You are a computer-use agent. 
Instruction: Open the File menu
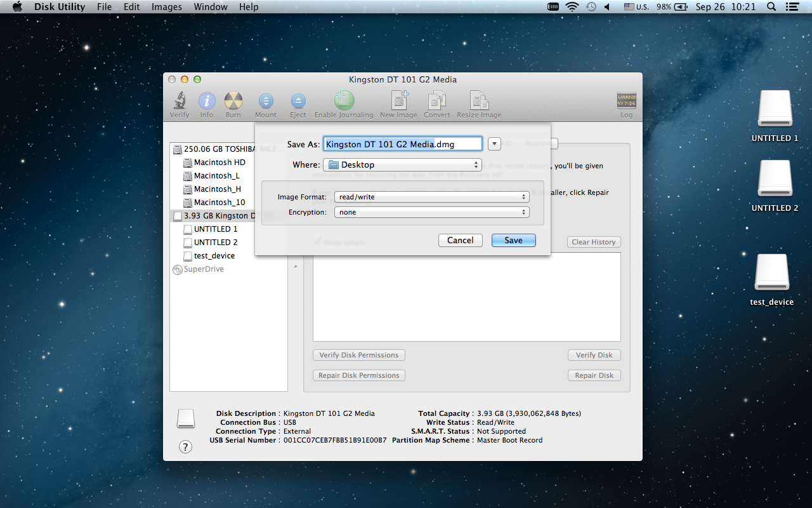click(x=105, y=7)
